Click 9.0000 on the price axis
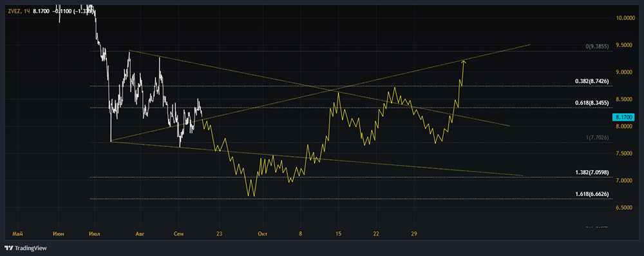Viewport: 644px width, 256px height. pyautogui.click(x=625, y=72)
